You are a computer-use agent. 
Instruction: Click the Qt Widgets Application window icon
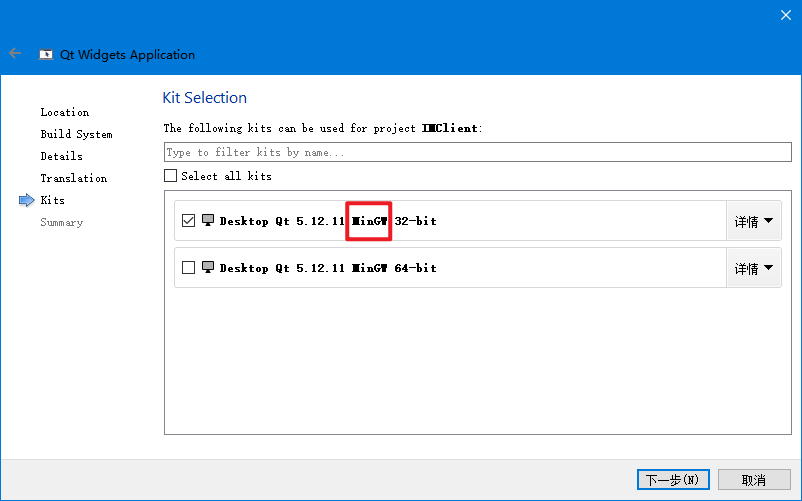point(46,54)
